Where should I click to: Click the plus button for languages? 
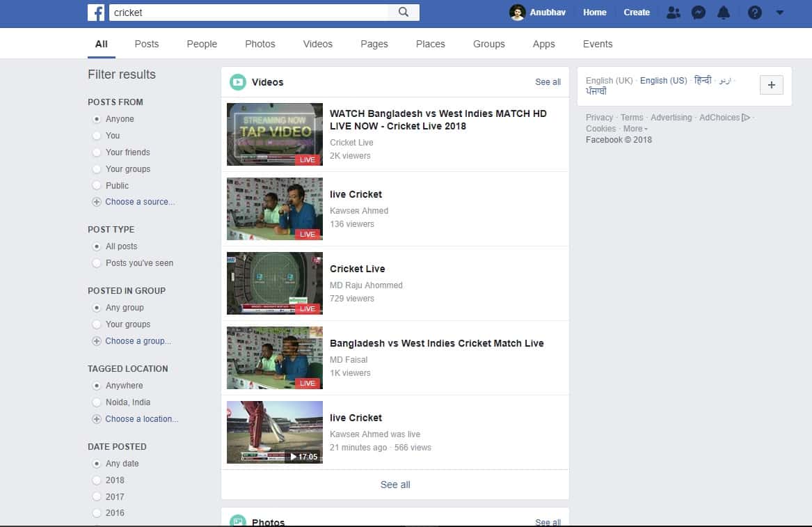771,85
